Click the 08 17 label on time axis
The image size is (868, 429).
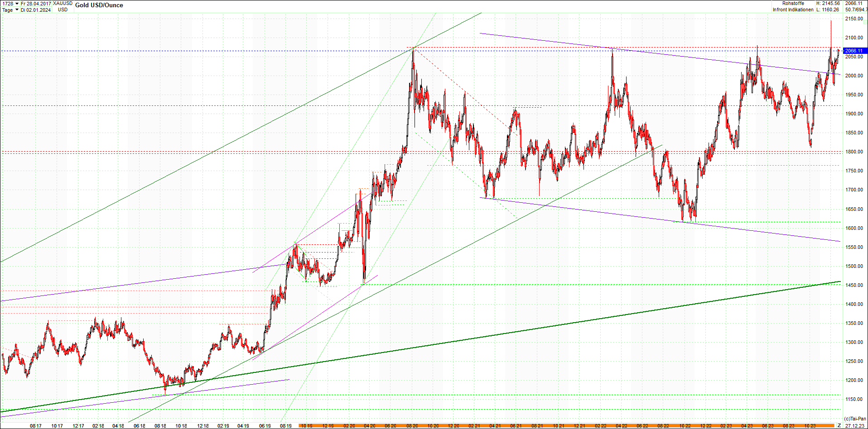(x=36, y=426)
